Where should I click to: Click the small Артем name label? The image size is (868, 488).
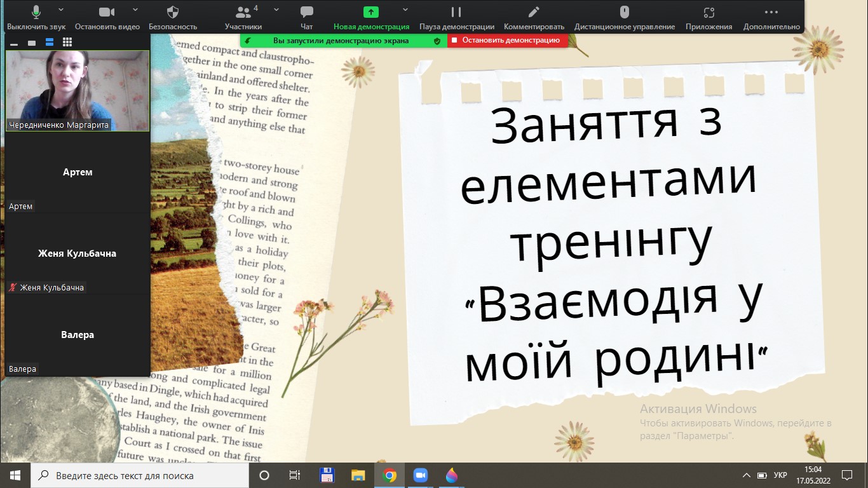tap(20, 207)
